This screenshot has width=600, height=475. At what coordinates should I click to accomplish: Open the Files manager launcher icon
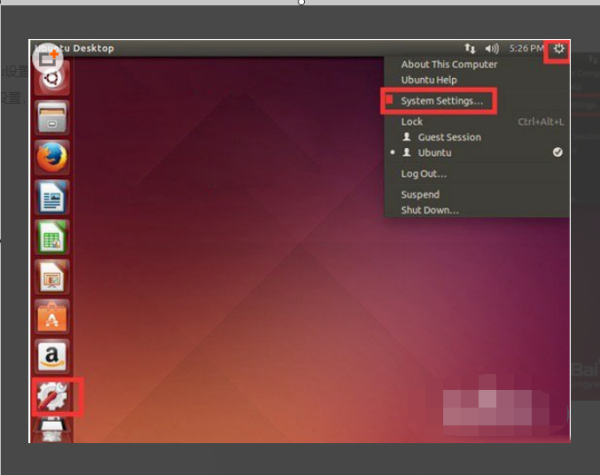click(x=52, y=118)
